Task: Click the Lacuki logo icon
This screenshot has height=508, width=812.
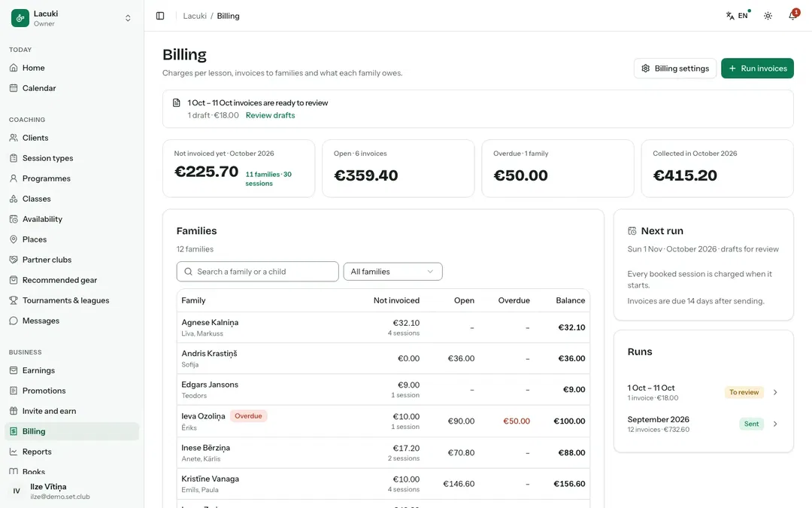Action: [20, 18]
